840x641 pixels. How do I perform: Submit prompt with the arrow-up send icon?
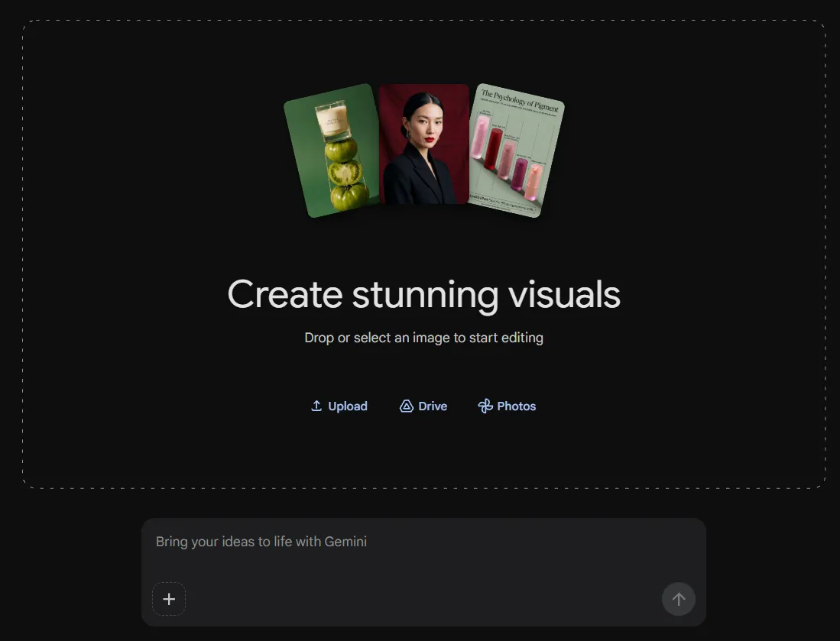pos(679,599)
